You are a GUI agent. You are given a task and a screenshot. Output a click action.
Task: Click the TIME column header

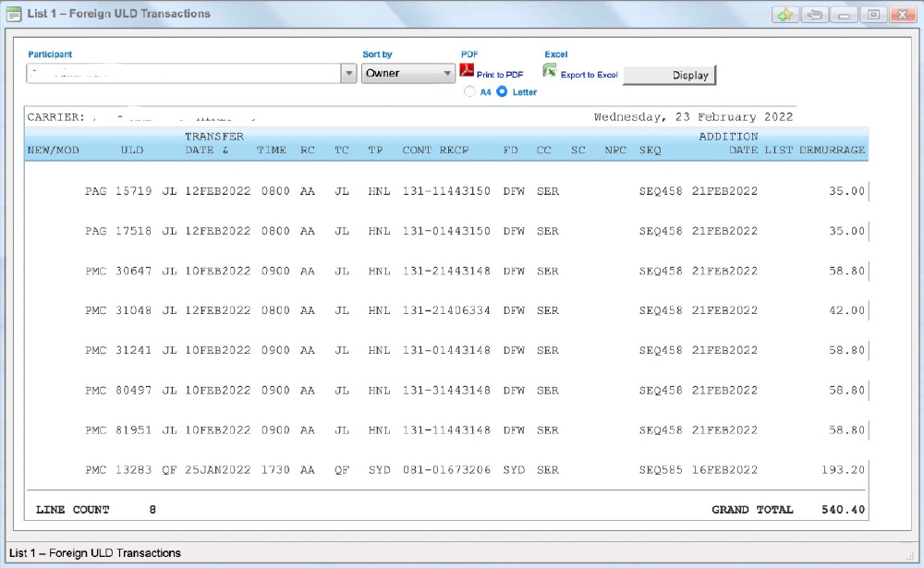pos(272,151)
